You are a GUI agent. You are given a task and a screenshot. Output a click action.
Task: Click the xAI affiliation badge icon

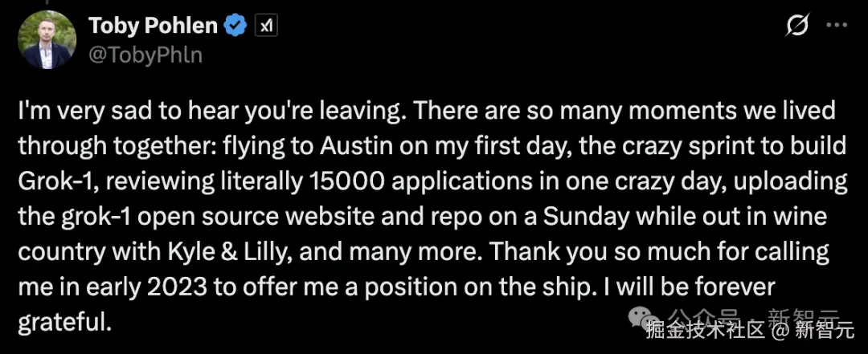click(266, 26)
